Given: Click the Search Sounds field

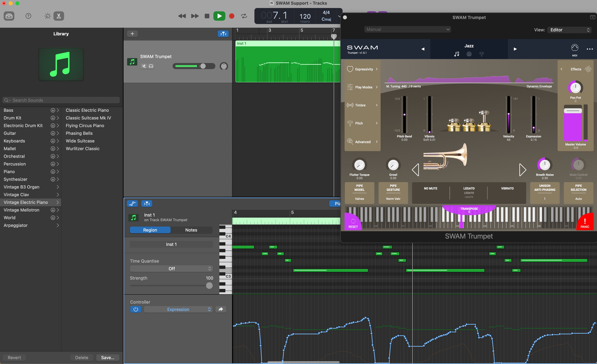Looking at the screenshot, I should 61,100.
